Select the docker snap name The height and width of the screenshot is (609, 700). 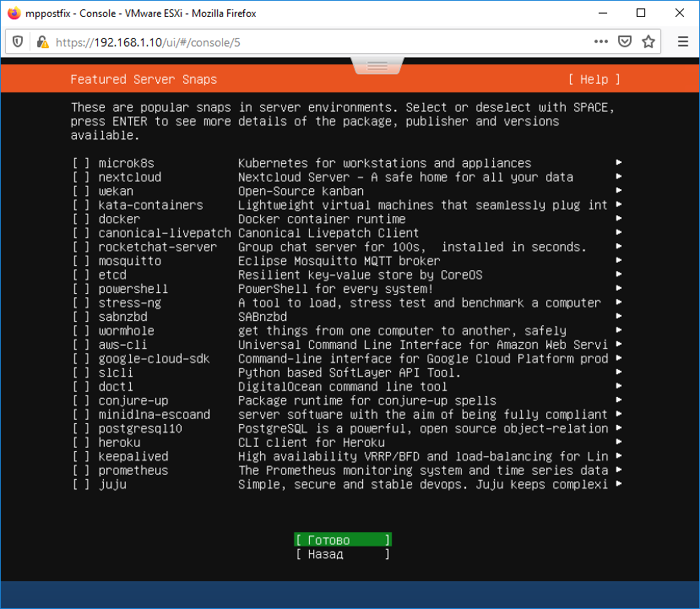point(119,219)
